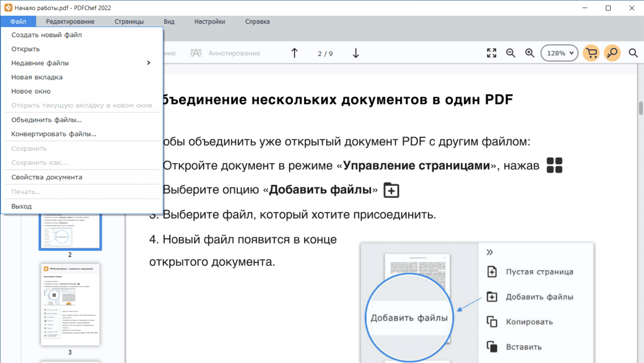
Task: Choose Новое окно
Action: point(82,91)
